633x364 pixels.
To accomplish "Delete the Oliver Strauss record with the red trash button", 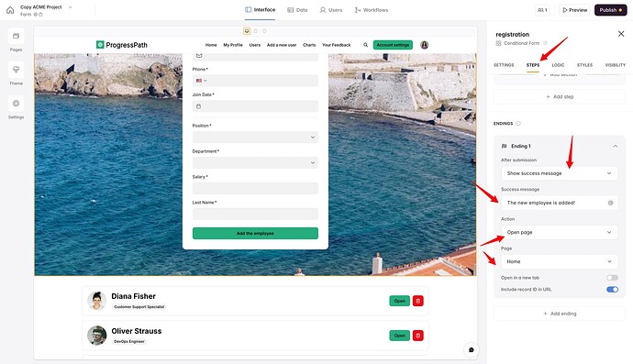I will (x=417, y=336).
